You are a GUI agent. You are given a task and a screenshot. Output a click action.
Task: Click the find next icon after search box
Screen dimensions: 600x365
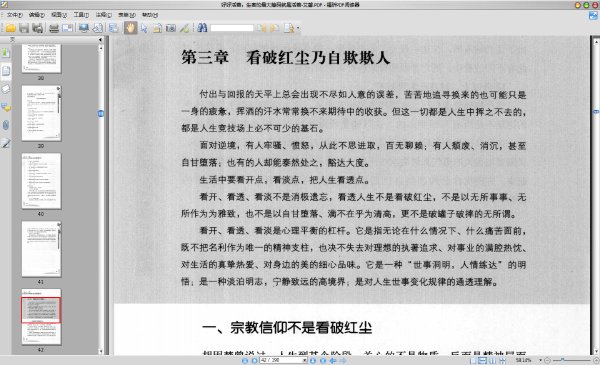tap(274, 28)
